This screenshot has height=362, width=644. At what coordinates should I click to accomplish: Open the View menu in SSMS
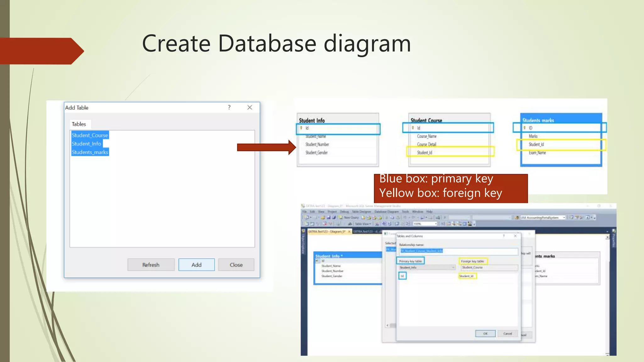coord(321,211)
